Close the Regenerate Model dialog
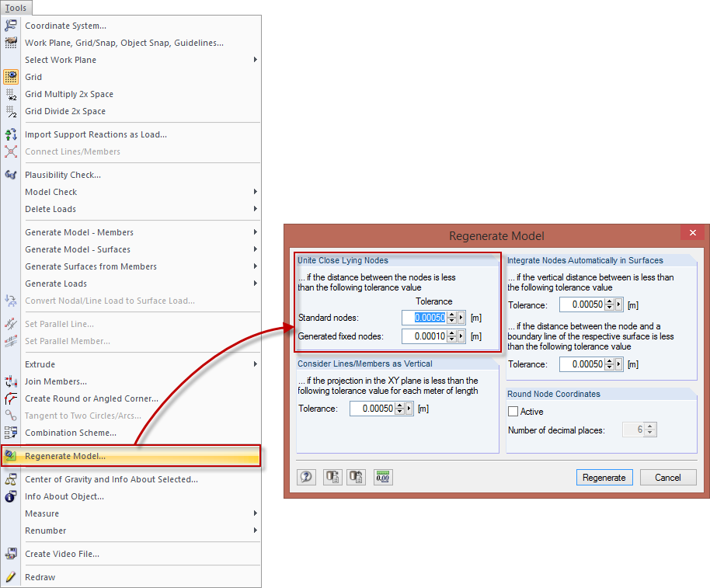This screenshot has width=710, height=588. [693, 233]
